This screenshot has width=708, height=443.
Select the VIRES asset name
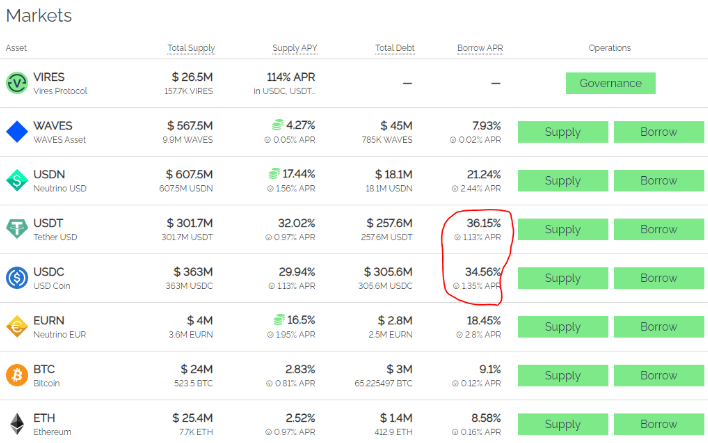point(49,77)
